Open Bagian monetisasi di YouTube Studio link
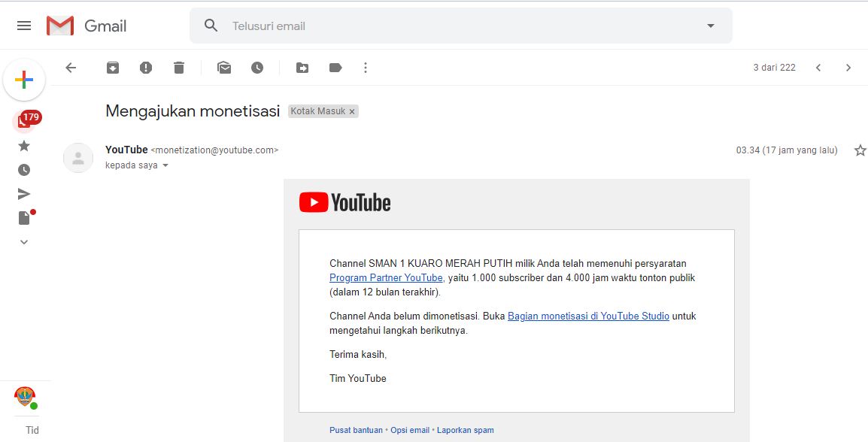 coord(588,316)
